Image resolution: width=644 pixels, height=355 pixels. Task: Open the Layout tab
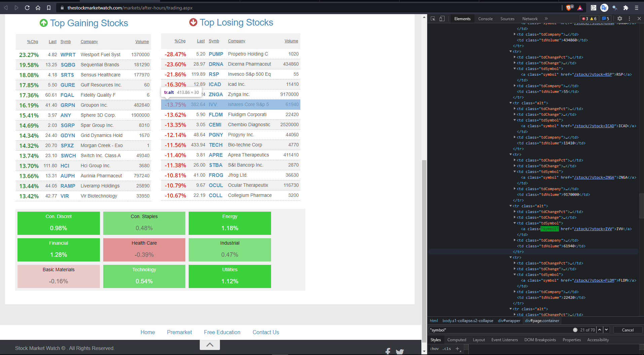point(479,340)
